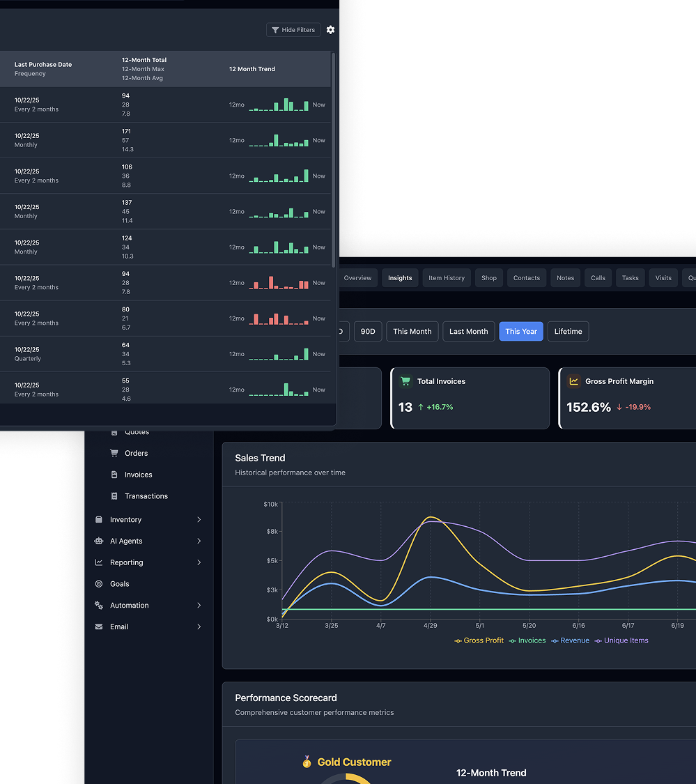696x784 pixels.
Task: Click the trend sparkline in the 171 total row
Action: coord(279,140)
